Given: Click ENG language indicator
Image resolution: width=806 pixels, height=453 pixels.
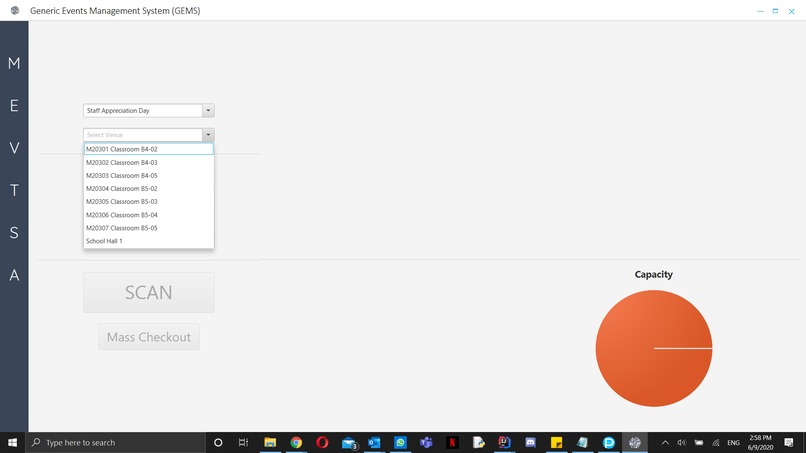Looking at the screenshot, I should click(x=734, y=442).
